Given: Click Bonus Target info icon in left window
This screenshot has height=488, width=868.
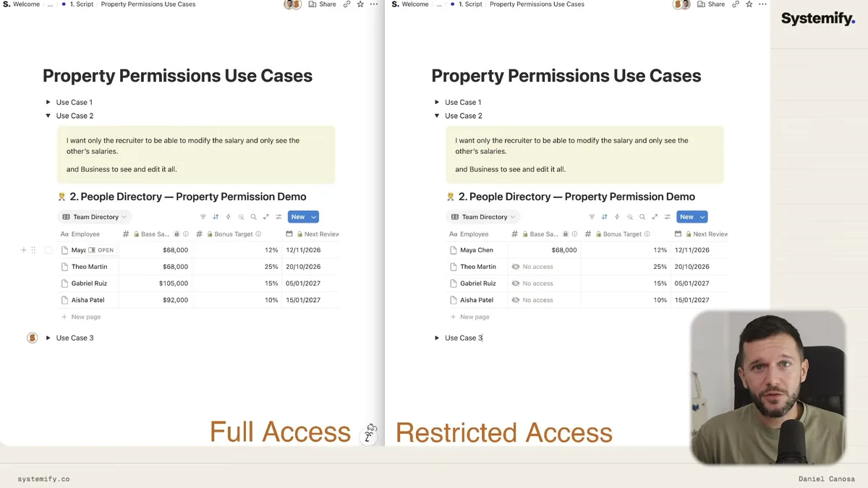Looking at the screenshot, I should [258, 234].
